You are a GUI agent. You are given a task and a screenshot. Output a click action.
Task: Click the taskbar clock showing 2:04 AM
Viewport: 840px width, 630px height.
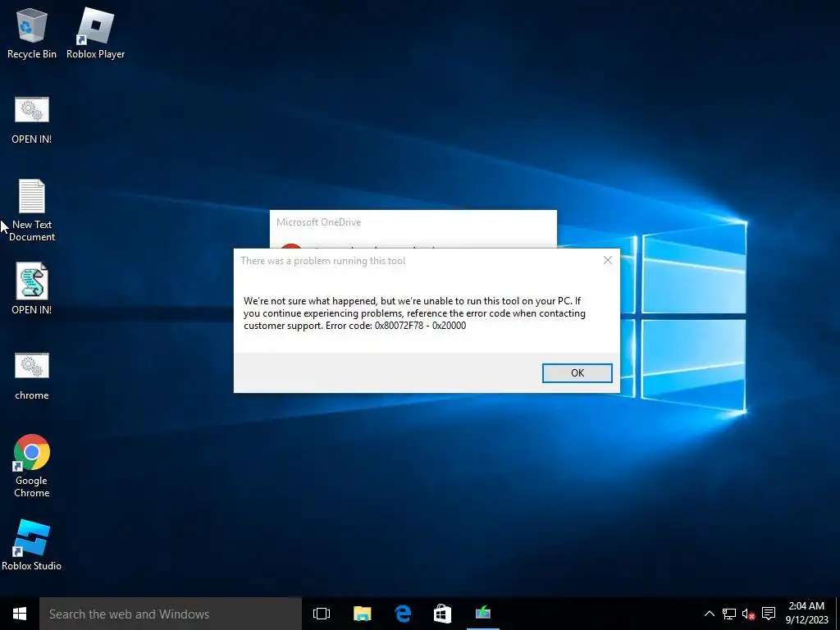pyautogui.click(x=807, y=614)
